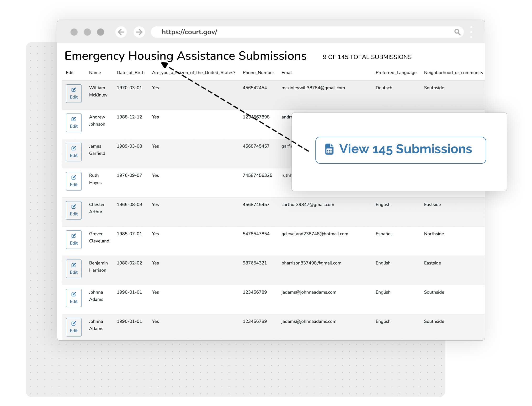Click the court.gov address bar

(307, 32)
